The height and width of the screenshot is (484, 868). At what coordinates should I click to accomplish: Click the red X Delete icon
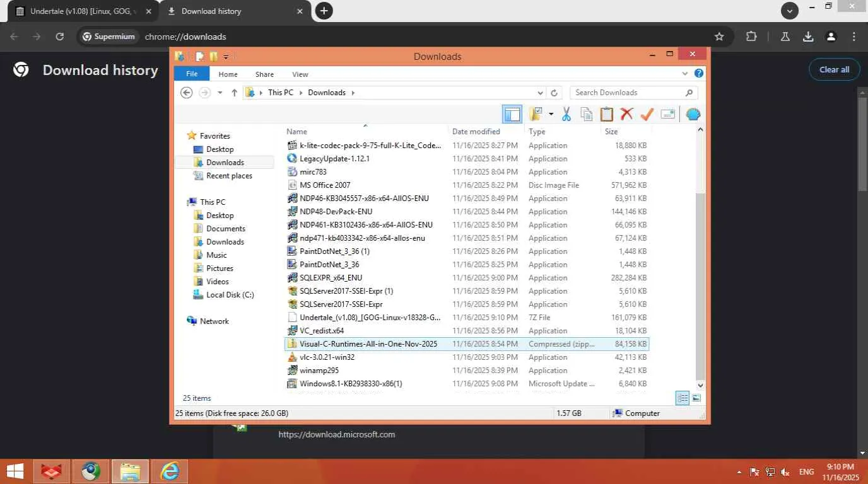coord(626,114)
